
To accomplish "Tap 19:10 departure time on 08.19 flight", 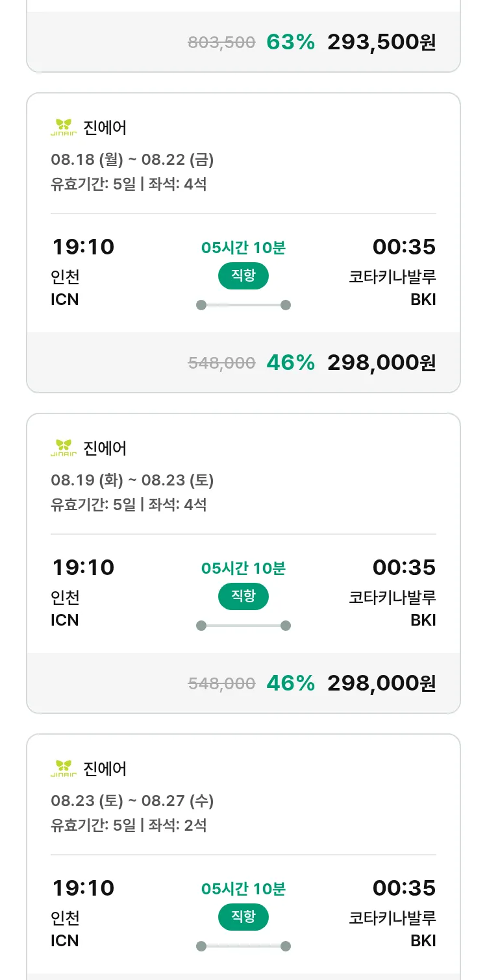I will [x=83, y=567].
